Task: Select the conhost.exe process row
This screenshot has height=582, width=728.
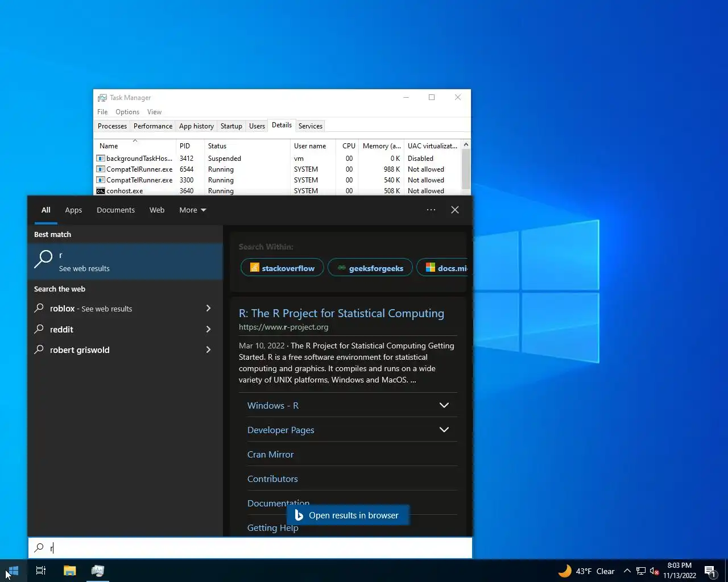Action: 278,191
